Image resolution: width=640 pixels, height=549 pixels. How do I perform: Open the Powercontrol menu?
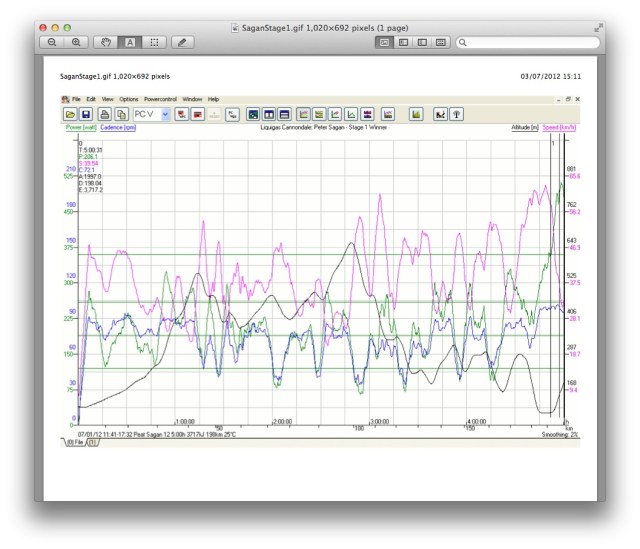coord(160,100)
